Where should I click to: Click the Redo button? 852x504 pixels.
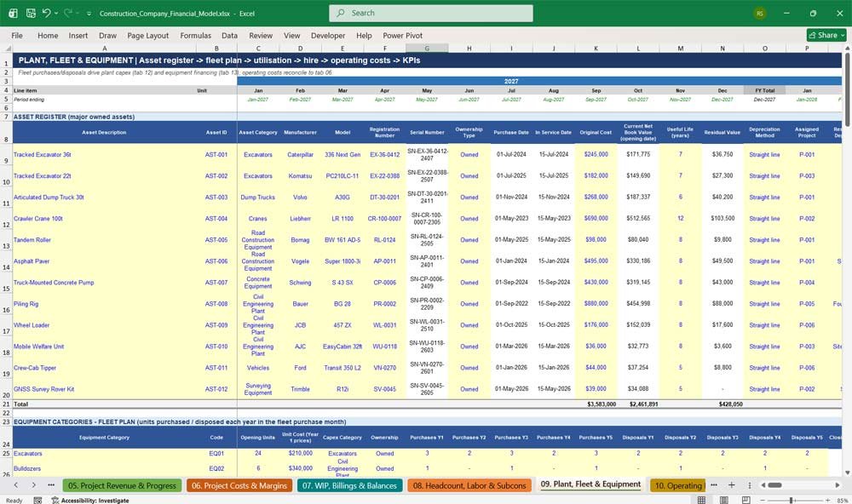(68, 13)
